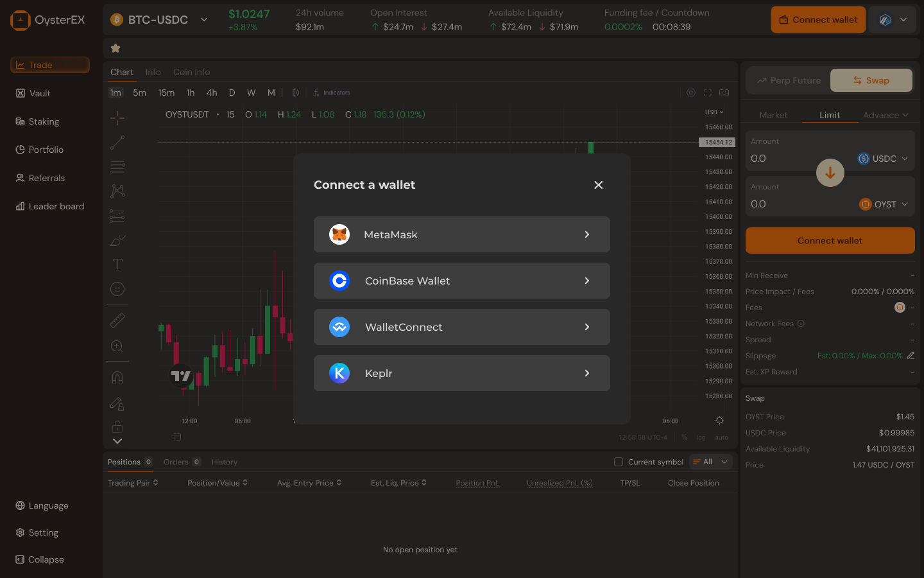Select the Market order tab
The height and width of the screenshot is (578, 924).
pos(773,115)
